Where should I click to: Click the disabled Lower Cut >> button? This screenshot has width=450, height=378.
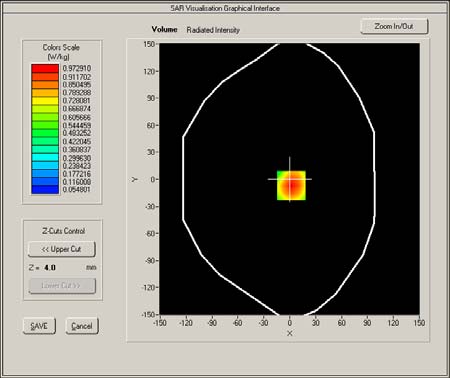(62, 286)
